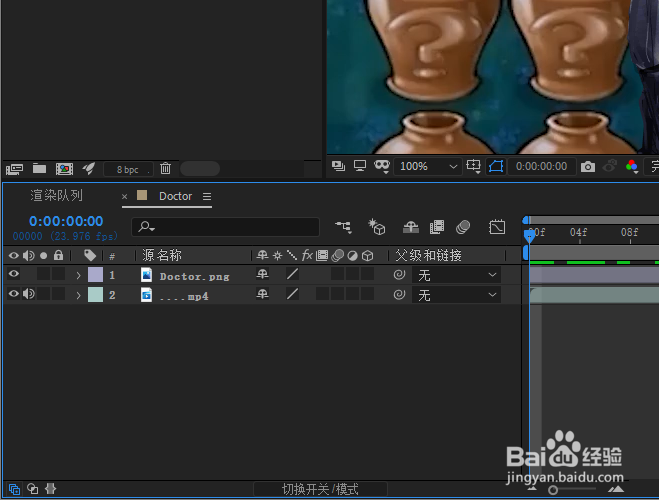Hide the Doctor.png layer
659x500 pixels.
click(14, 274)
